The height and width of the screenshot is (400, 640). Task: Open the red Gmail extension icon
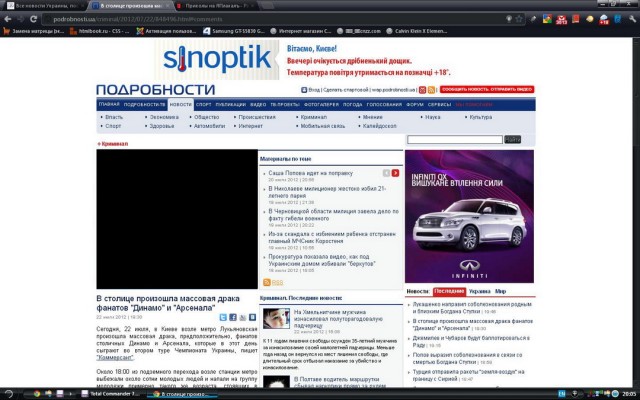point(562,19)
